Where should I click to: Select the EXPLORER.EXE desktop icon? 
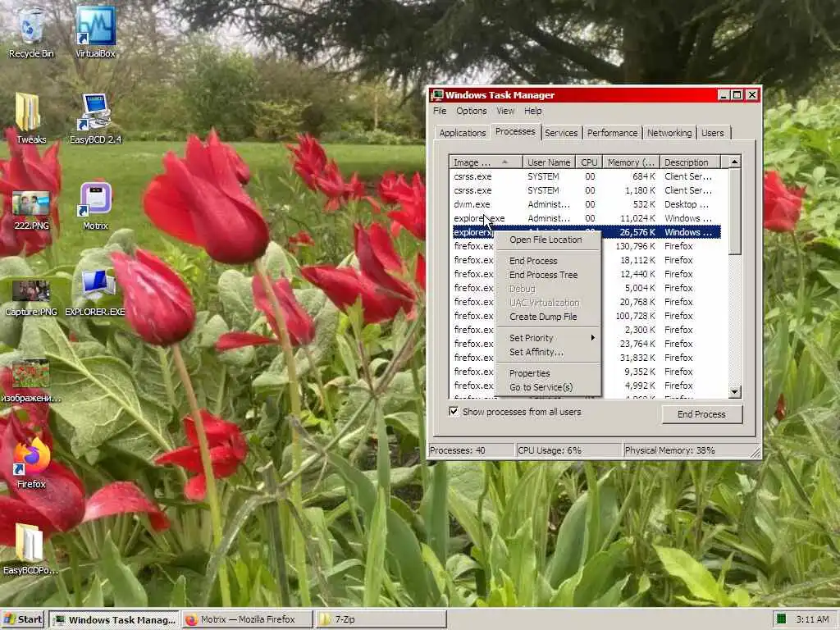(95, 292)
